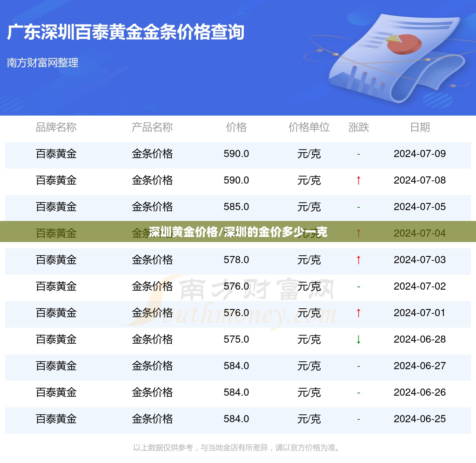The width and height of the screenshot is (476, 463).
Task: Click the dash indicator for 2024-06-26
Action: click(x=358, y=393)
